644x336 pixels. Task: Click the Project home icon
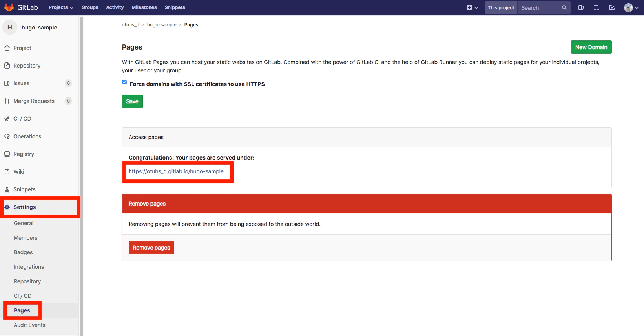(x=7, y=48)
